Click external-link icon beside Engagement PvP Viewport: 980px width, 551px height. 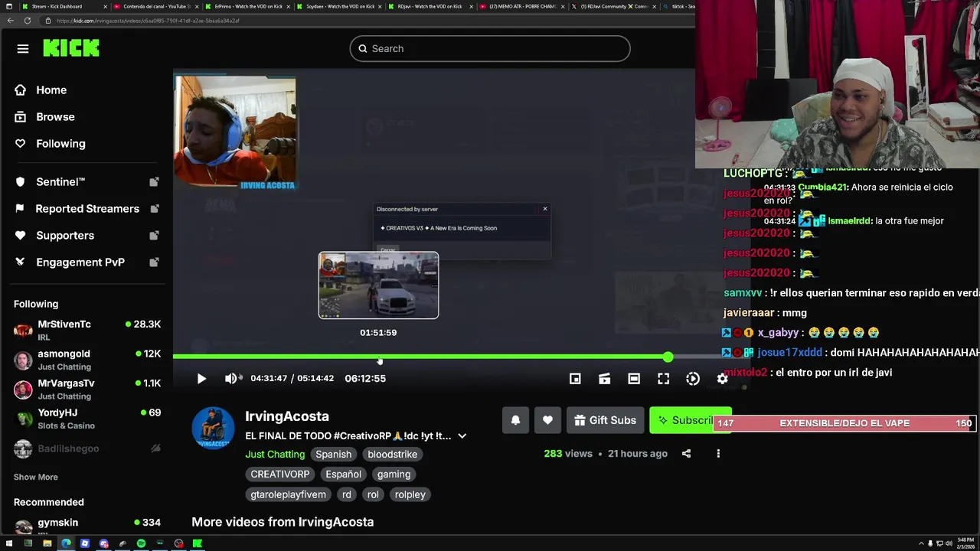pos(154,262)
